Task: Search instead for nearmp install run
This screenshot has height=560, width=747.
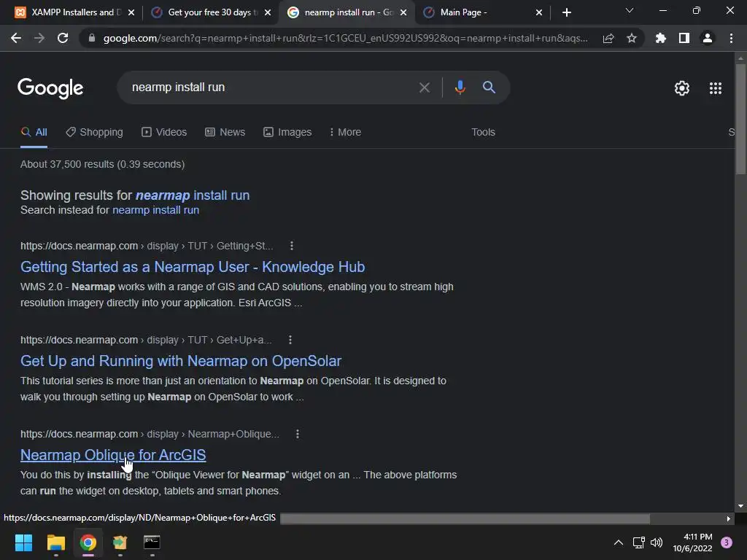Action: pos(156,210)
